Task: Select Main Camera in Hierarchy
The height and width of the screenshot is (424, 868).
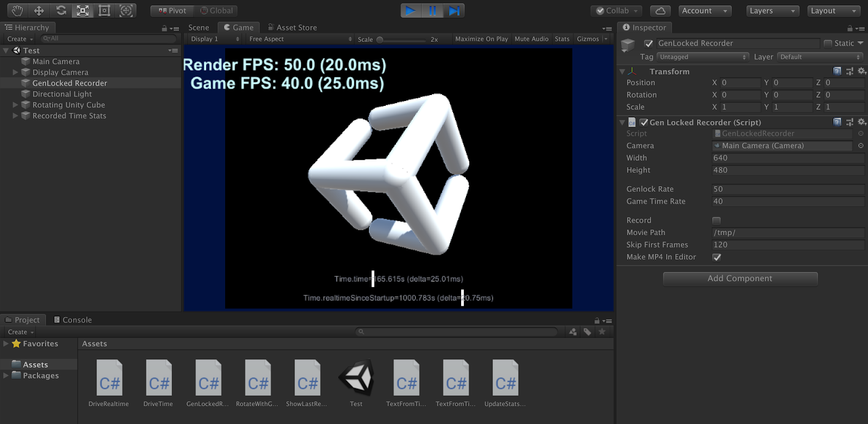Action: point(56,61)
